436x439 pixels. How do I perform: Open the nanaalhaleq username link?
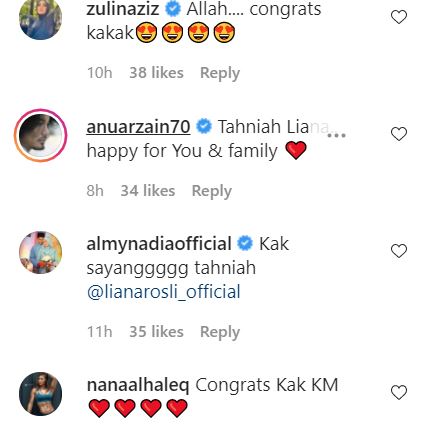tap(138, 385)
